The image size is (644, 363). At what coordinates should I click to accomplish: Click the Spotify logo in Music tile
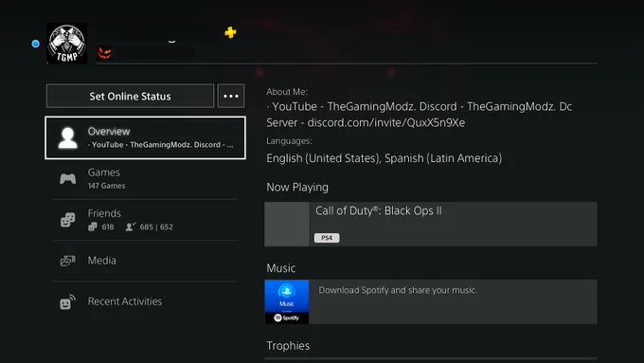point(287,318)
